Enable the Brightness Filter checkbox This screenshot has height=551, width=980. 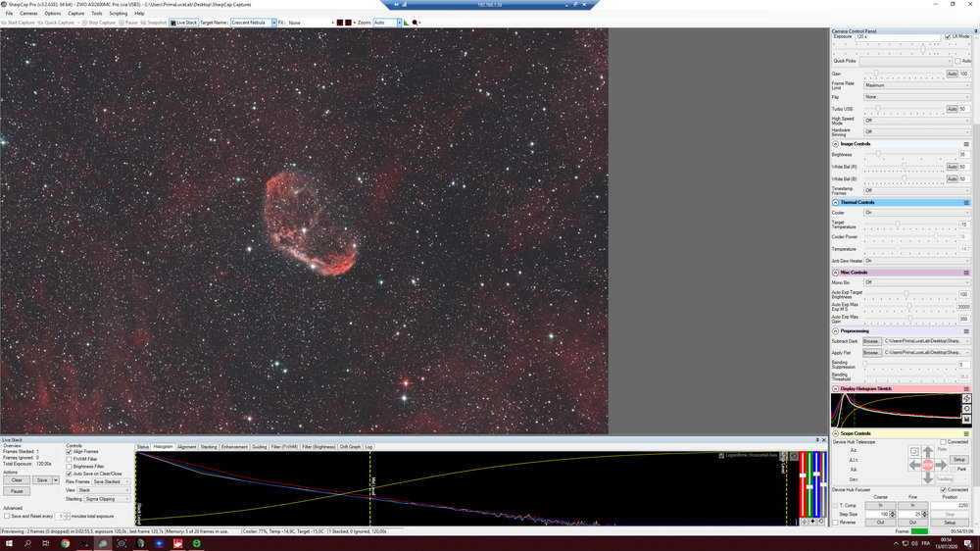point(69,467)
